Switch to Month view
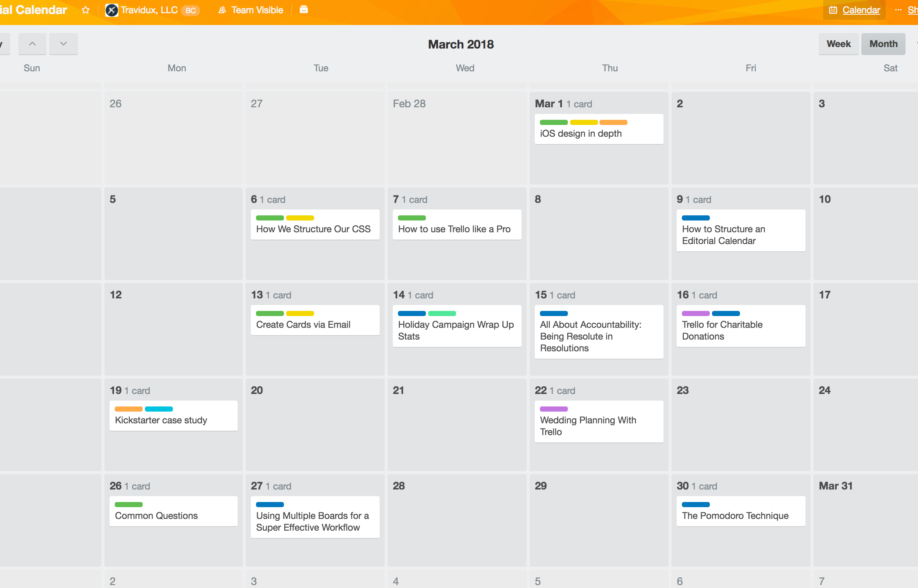Image resolution: width=918 pixels, height=588 pixels. [x=882, y=43]
